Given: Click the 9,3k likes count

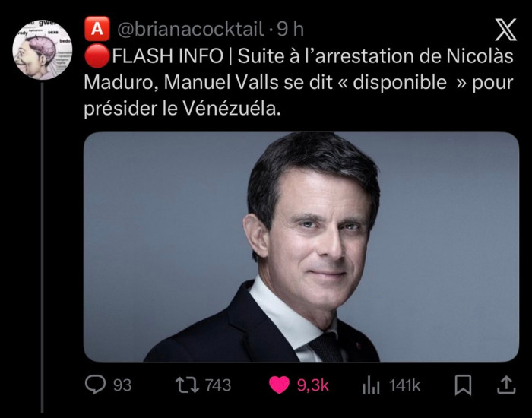Looking at the screenshot, I should tap(312, 386).
